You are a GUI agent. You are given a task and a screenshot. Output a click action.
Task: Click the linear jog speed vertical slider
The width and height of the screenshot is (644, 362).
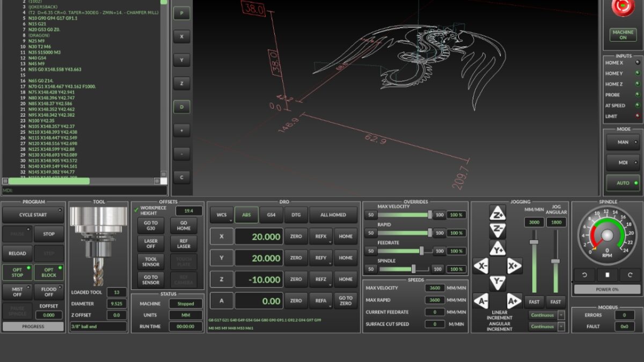click(x=534, y=262)
